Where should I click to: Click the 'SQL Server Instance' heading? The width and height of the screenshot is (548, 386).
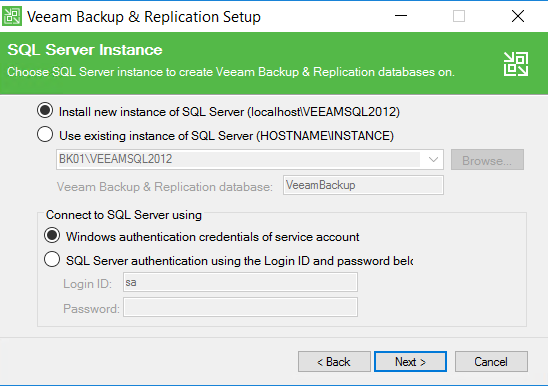(x=85, y=50)
